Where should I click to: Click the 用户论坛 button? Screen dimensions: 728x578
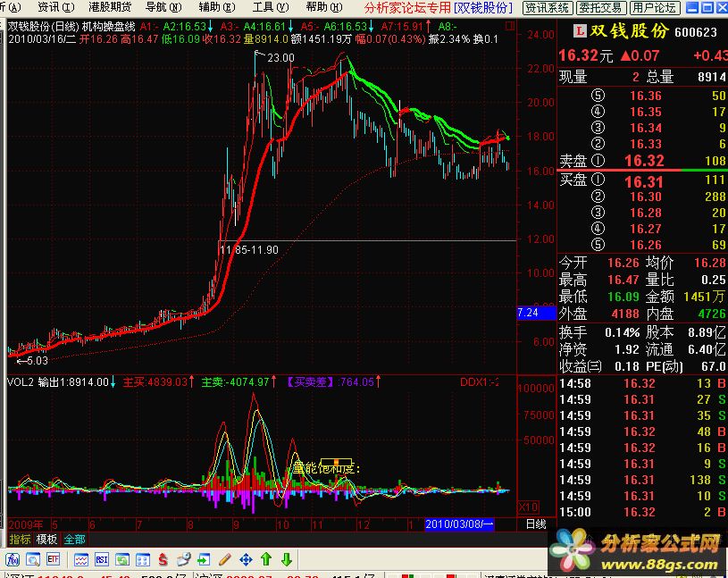(655, 8)
